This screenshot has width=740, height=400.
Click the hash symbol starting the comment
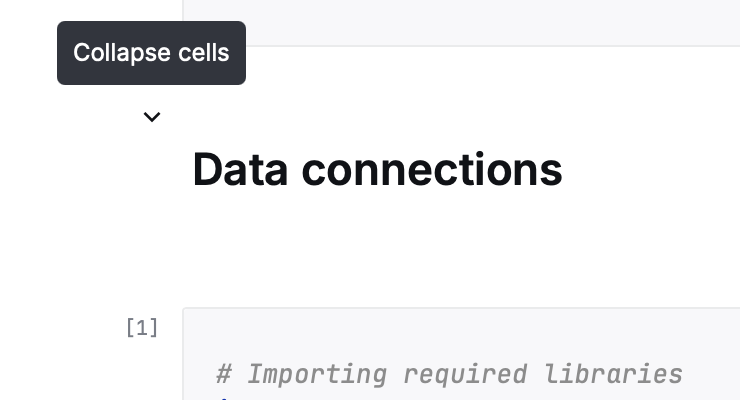click(x=225, y=374)
